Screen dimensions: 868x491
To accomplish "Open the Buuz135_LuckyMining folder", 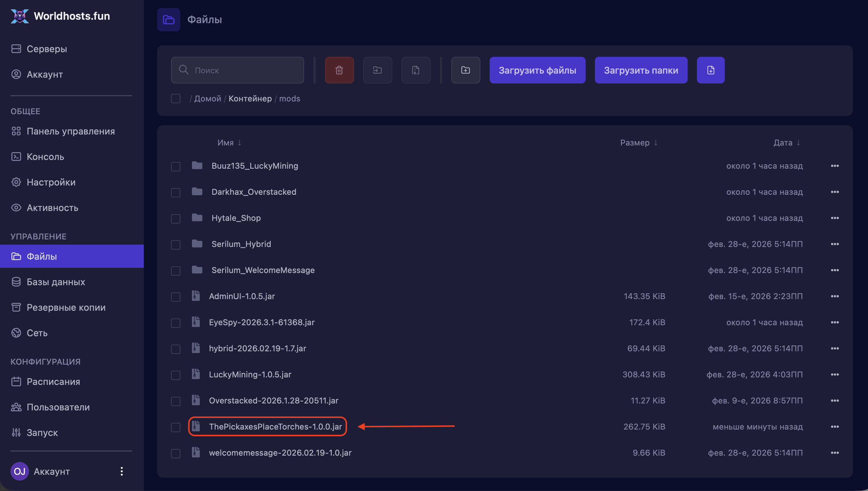I will click(x=255, y=166).
